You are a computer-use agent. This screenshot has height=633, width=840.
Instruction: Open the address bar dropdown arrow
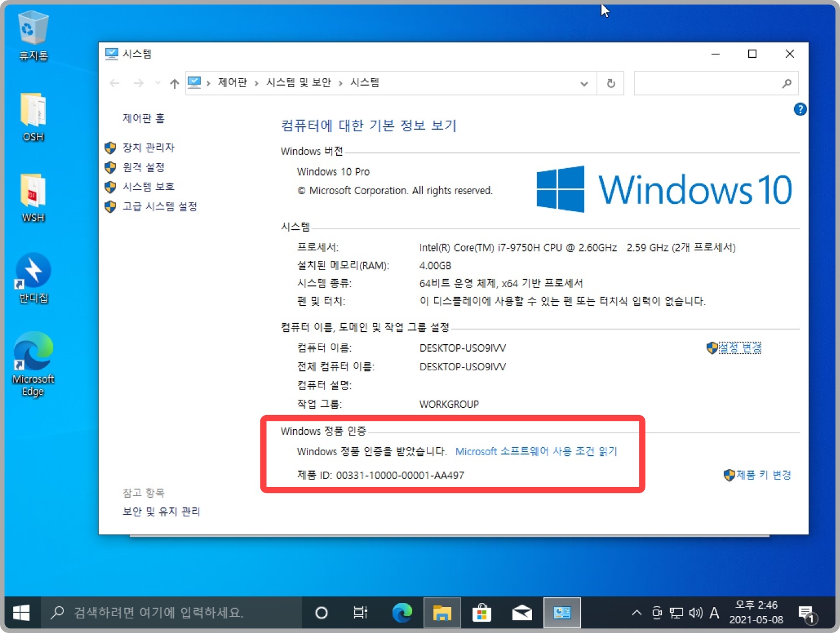(584, 83)
